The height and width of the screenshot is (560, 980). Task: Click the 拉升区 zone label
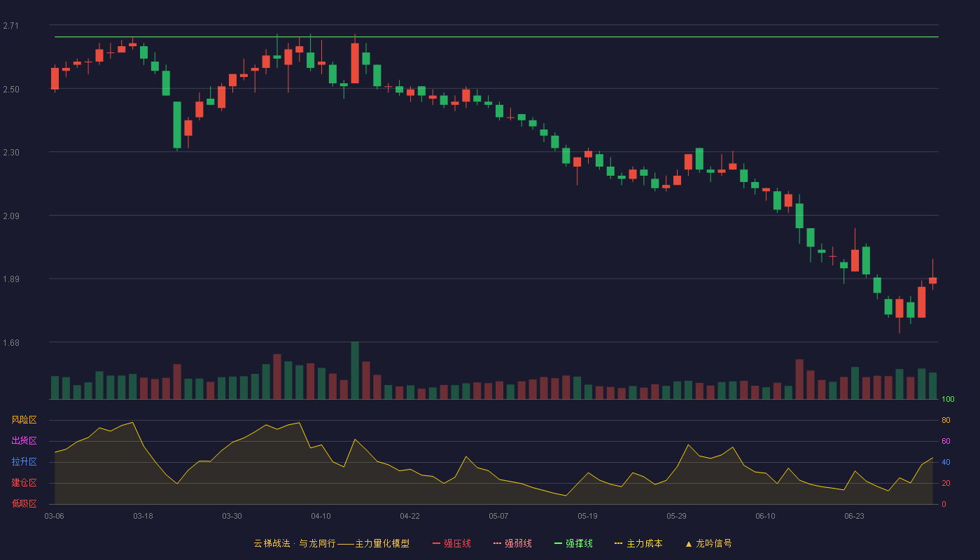[24, 462]
